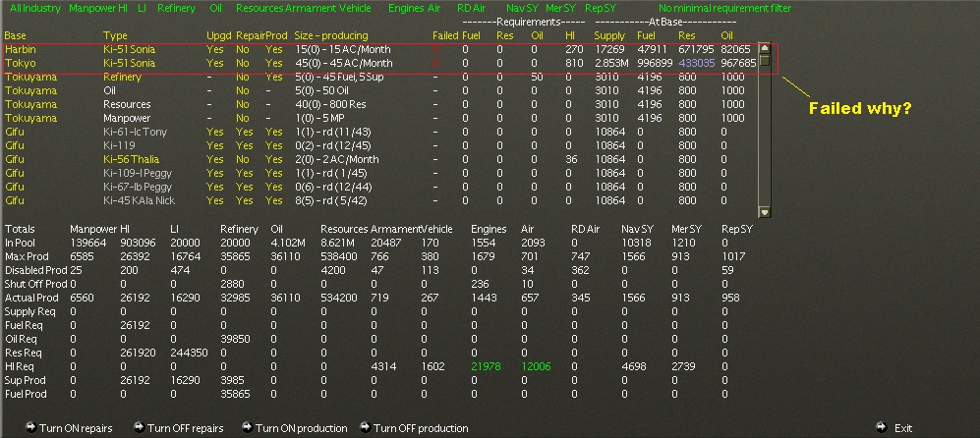Select Ki-109-I Peggy aircraft type
980x438 pixels.
pos(138,173)
